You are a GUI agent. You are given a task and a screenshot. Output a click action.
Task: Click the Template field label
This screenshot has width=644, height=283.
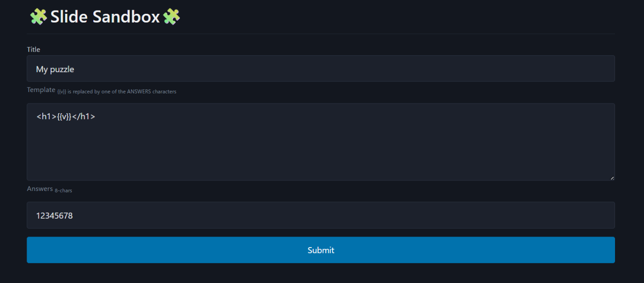41,90
